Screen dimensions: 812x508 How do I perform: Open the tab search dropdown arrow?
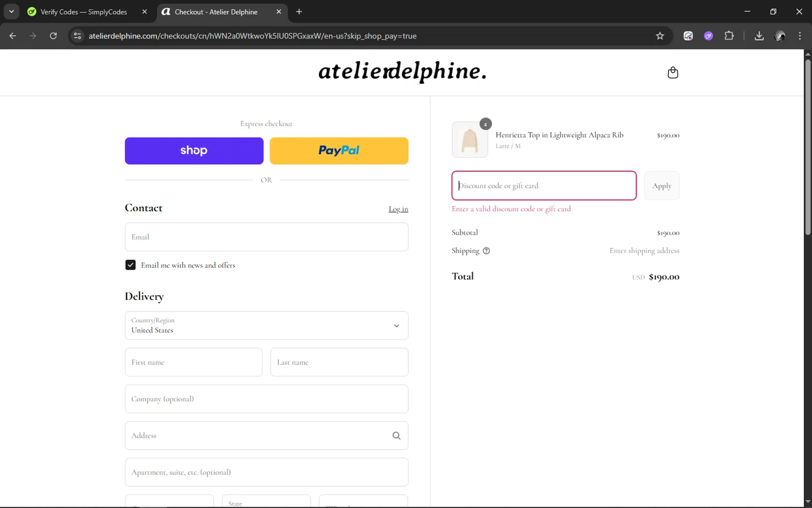pyautogui.click(x=11, y=11)
